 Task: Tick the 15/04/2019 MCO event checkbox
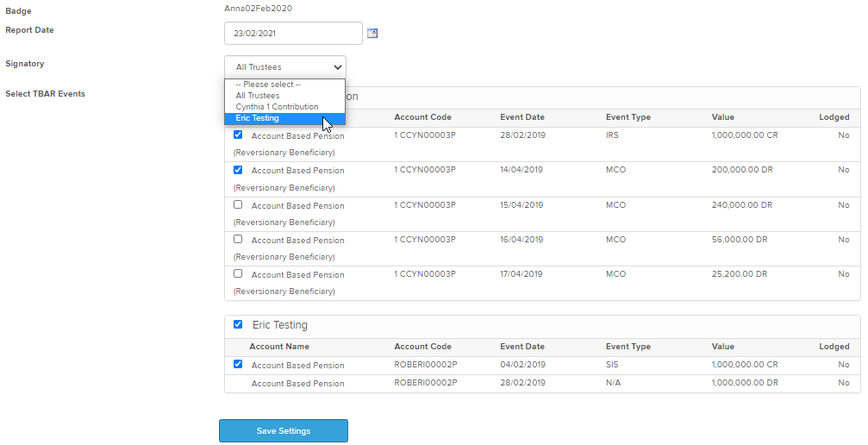click(238, 205)
